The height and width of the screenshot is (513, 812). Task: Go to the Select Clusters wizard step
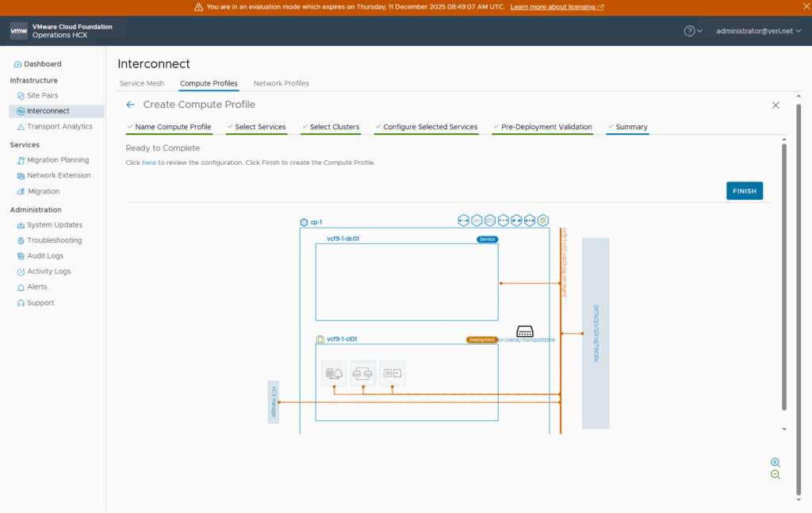point(334,127)
